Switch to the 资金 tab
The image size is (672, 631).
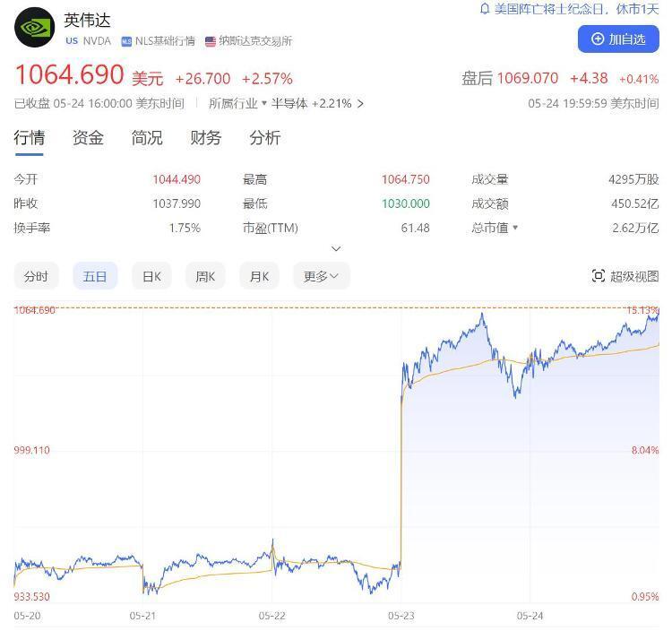pos(88,138)
